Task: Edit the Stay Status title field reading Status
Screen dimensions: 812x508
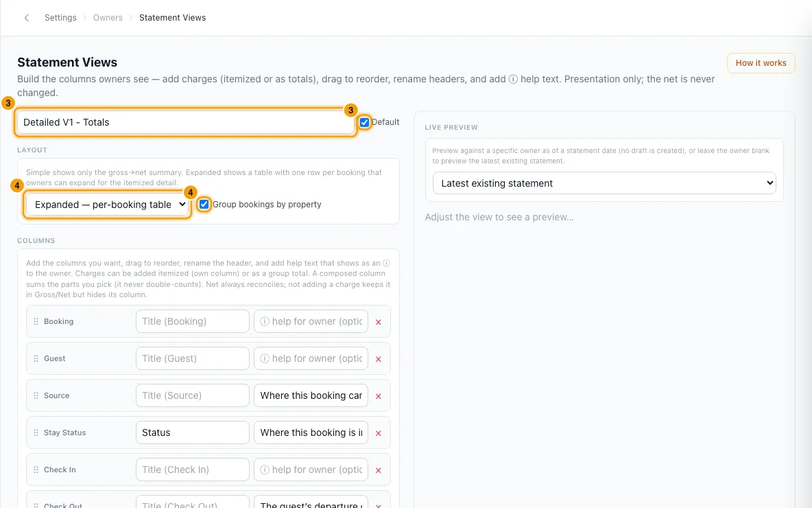Action: click(193, 432)
